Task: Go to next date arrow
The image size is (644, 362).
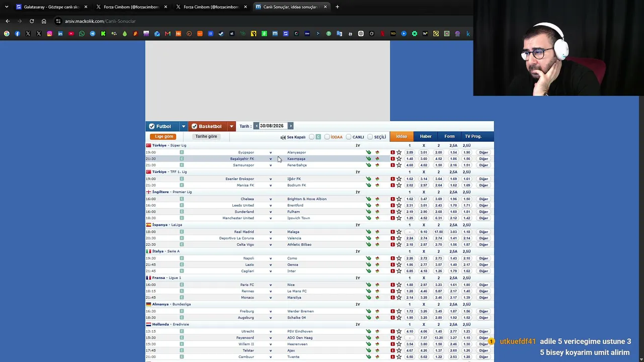Action: point(290,126)
